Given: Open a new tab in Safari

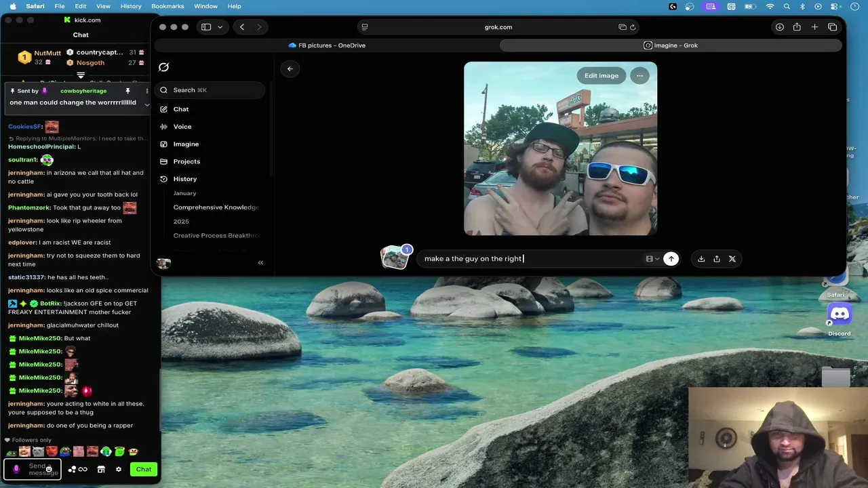Looking at the screenshot, I should tap(814, 27).
